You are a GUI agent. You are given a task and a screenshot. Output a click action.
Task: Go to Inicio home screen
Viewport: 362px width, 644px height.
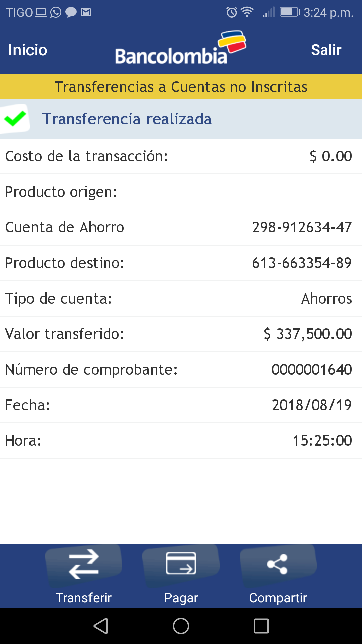click(x=28, y=50)
